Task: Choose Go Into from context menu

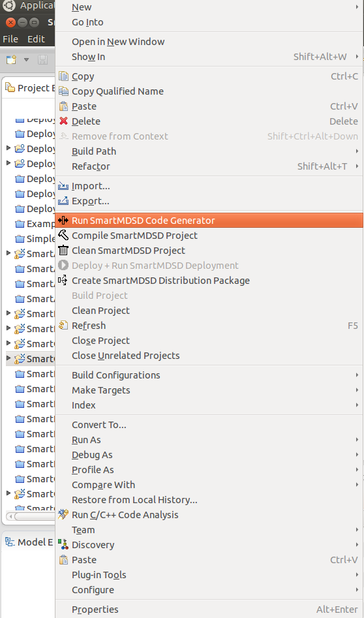Action: click(x=209, y=22)
